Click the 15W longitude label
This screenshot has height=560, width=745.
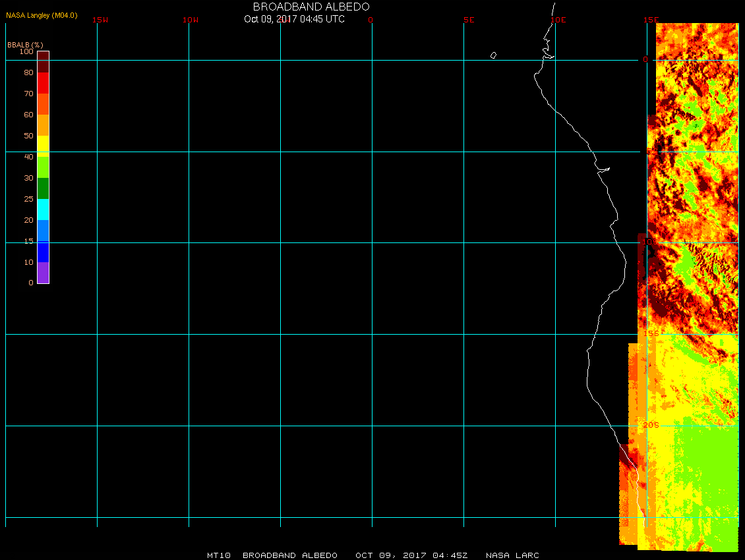(x=100, y=20)
